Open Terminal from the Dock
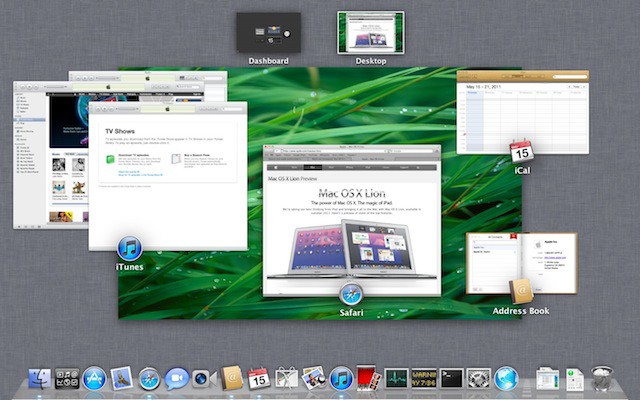640x400 pixels. pyautogui.click(x=451, y=378)
